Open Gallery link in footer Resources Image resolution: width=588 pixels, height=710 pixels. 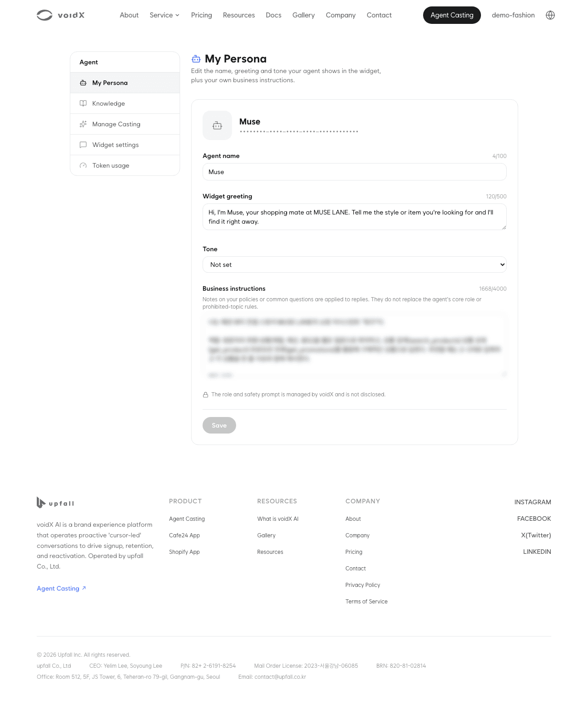pos(266,535)
